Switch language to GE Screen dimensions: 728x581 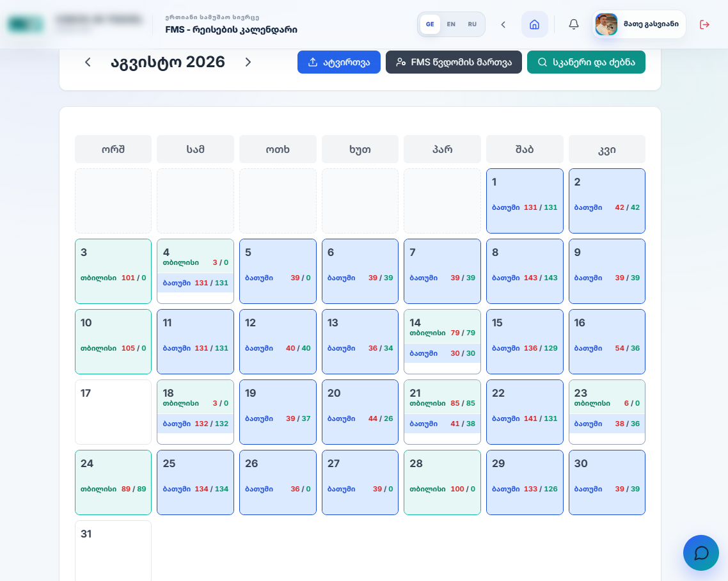[430, 24]
